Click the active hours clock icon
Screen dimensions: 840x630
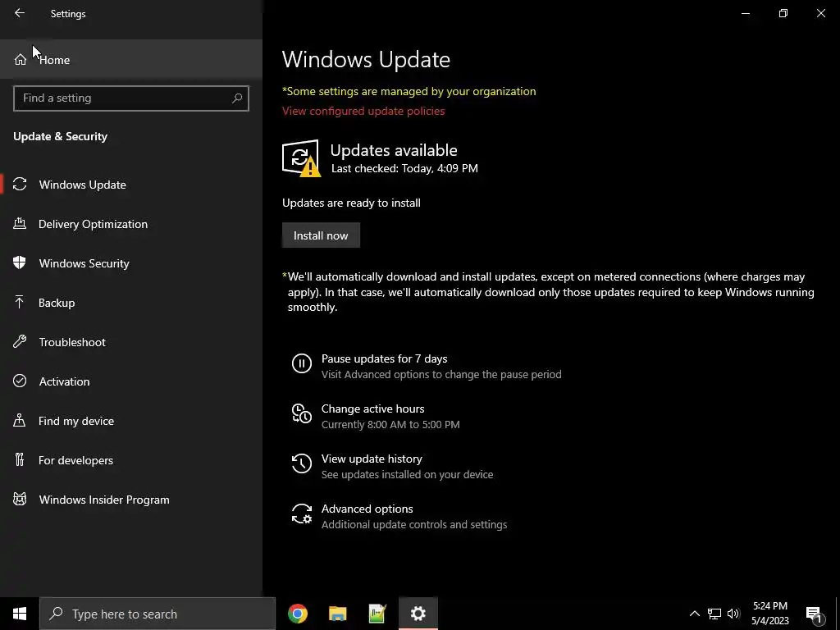pos(302,413)
